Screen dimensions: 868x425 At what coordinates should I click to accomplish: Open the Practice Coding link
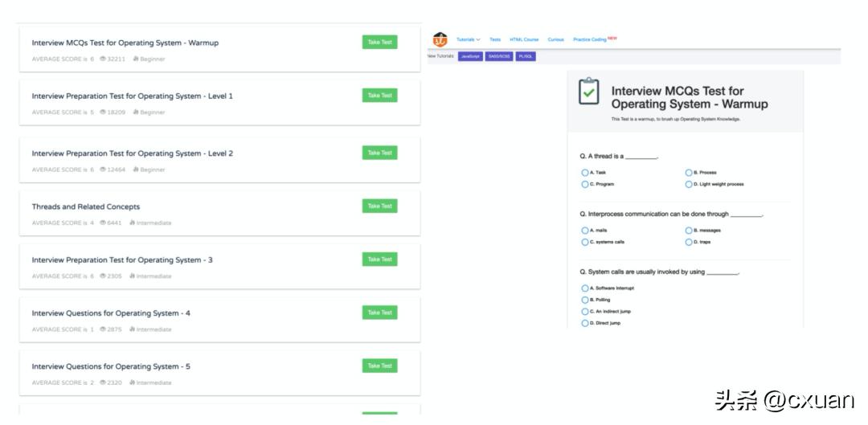[x=592, y=39]
